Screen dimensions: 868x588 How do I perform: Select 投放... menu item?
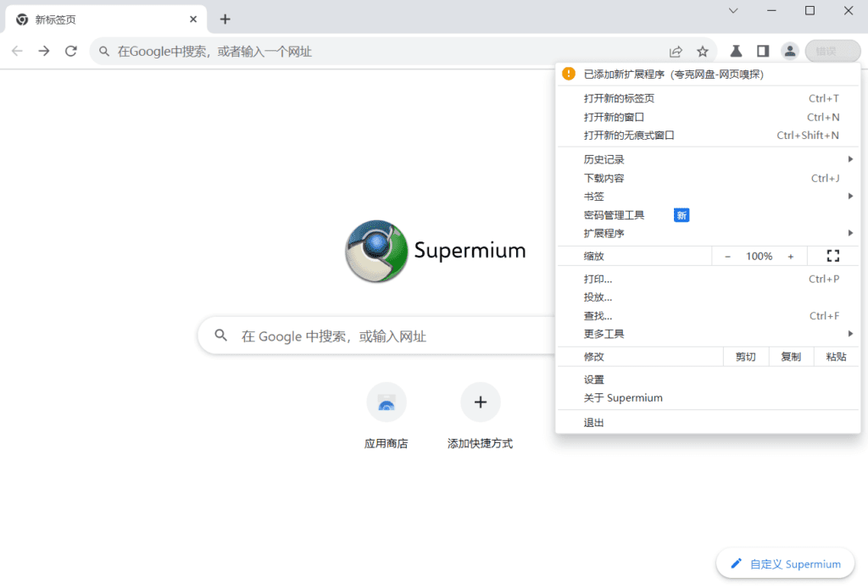coord(708,297)
